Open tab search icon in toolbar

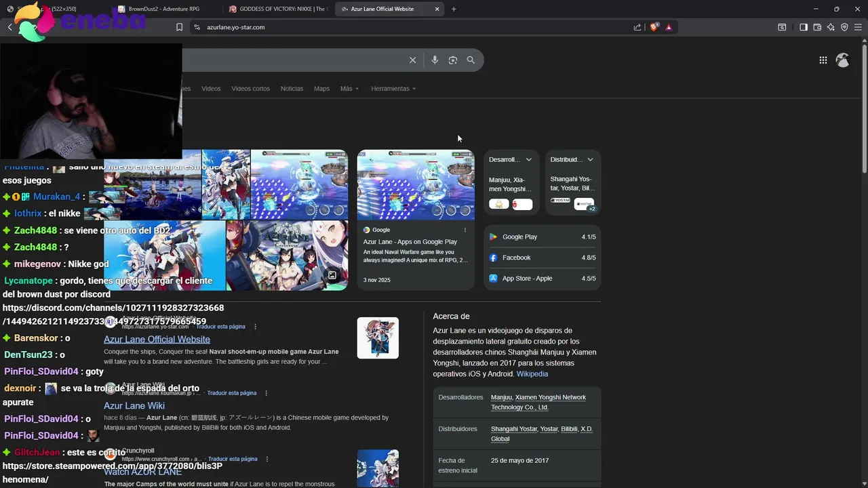[x=782, y=27]
